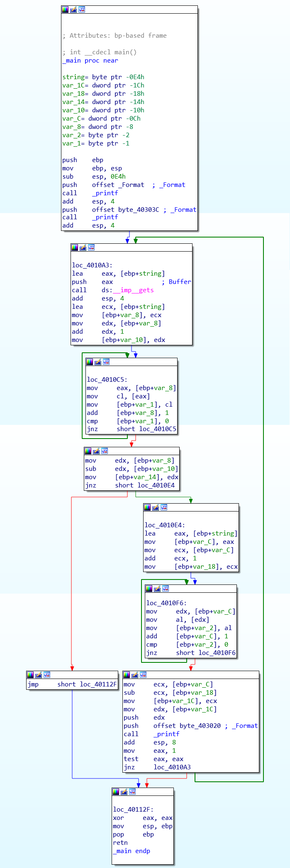Click the third title-bar icon on the loc_40112F node
The image size is (290, 868).
tap(132, 792)
